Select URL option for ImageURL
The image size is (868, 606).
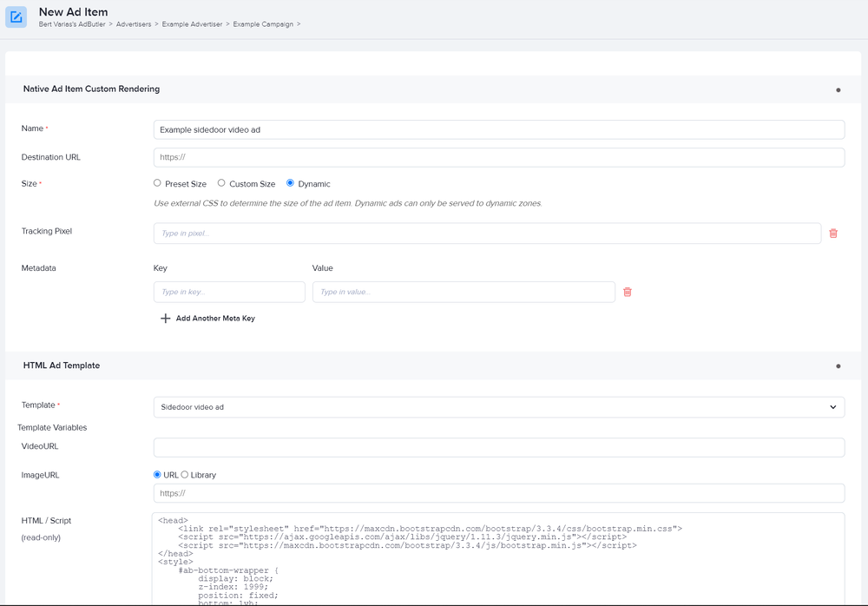(x=157, y=475)
